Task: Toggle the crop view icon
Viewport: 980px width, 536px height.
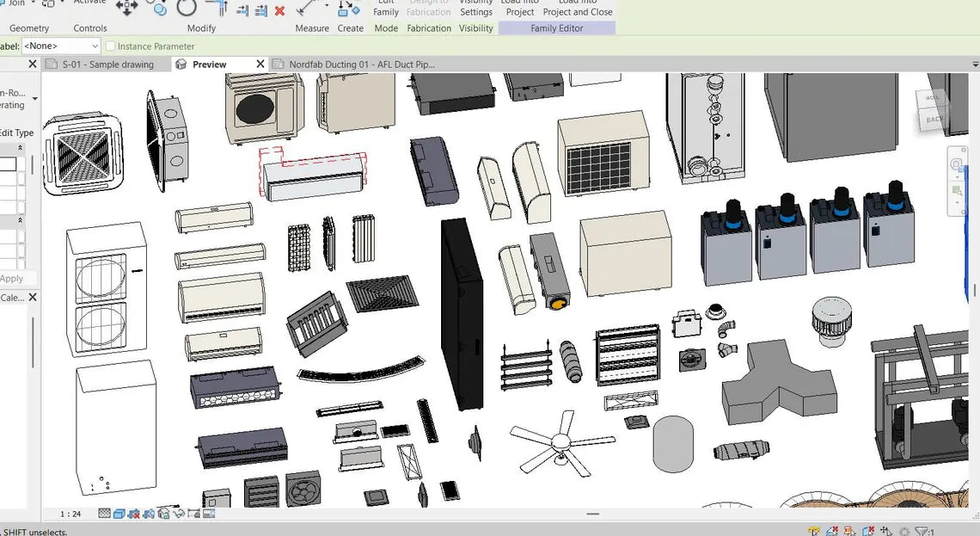Action: [x=134, y=514]
